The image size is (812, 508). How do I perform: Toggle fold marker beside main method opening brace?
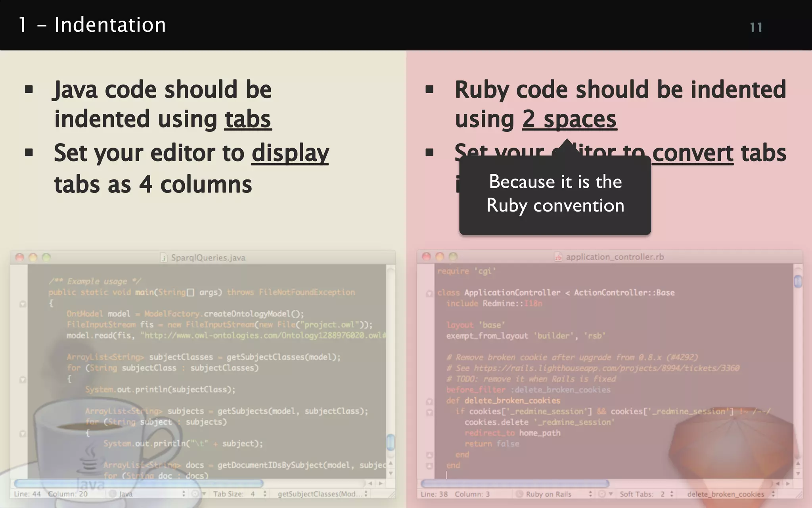(23, 304)
